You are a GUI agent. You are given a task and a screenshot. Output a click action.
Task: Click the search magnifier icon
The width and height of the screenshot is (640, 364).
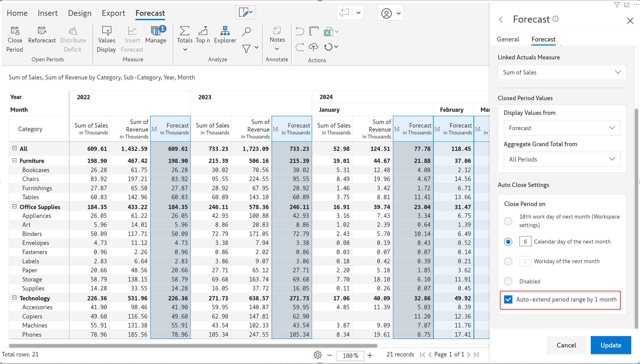click(246, 31)
